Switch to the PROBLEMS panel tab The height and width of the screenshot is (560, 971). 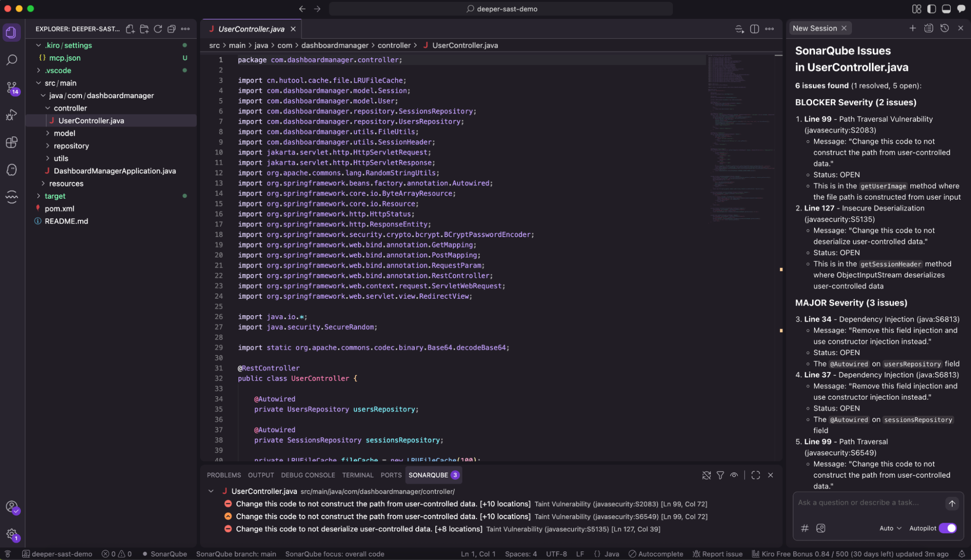(223, 475)
